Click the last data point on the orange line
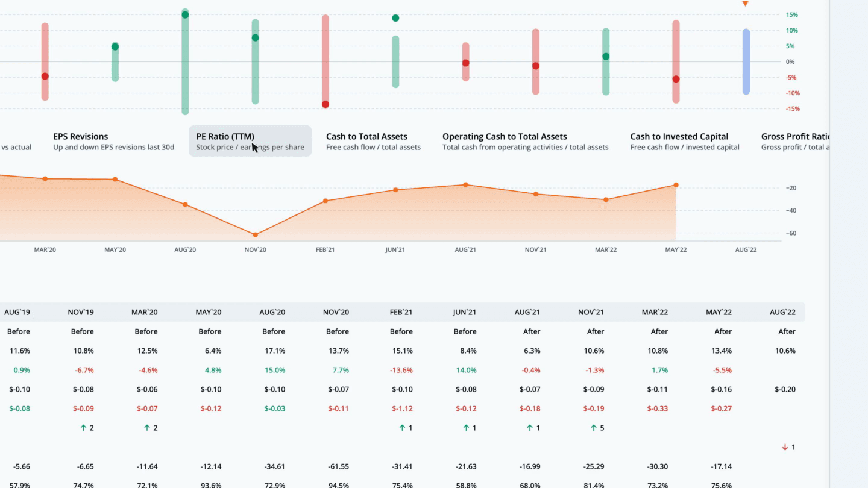This screenshot has height=488, width=868. point(676,185)
